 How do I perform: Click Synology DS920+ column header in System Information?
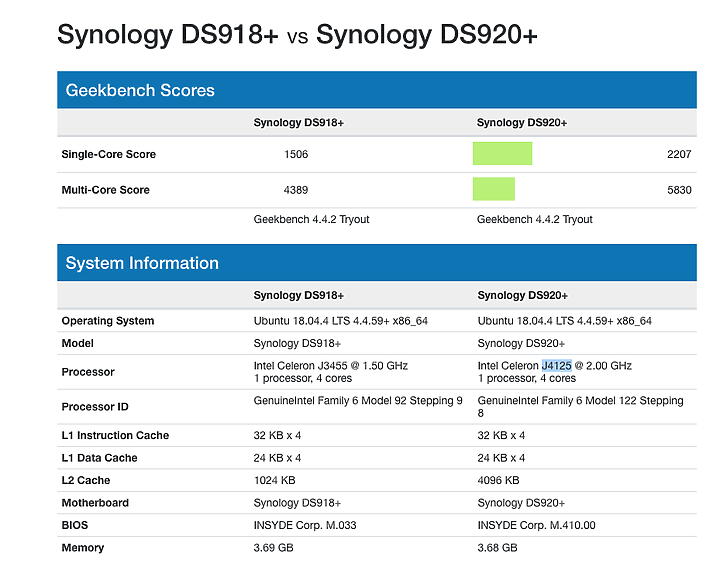point(523,295)
